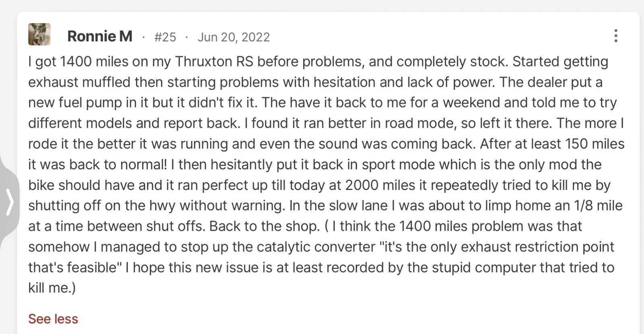644x334 pixels.
Task: Click Ronnie M's avatar picture
Action: click(39, 34)
